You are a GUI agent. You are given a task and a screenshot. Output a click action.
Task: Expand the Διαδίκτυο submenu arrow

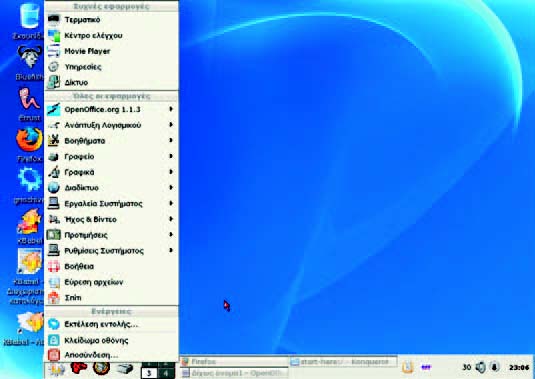(171, 188)
